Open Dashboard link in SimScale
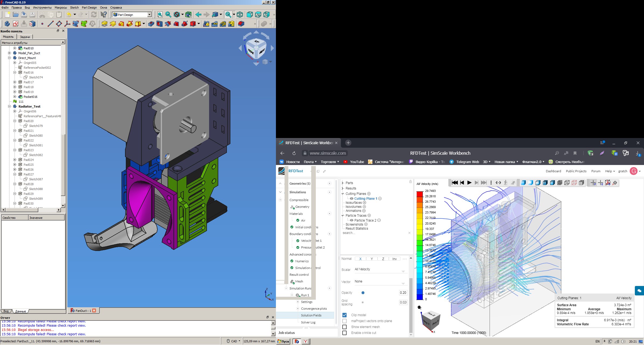This screenshot has width=644, height=345. coord(553,171)
